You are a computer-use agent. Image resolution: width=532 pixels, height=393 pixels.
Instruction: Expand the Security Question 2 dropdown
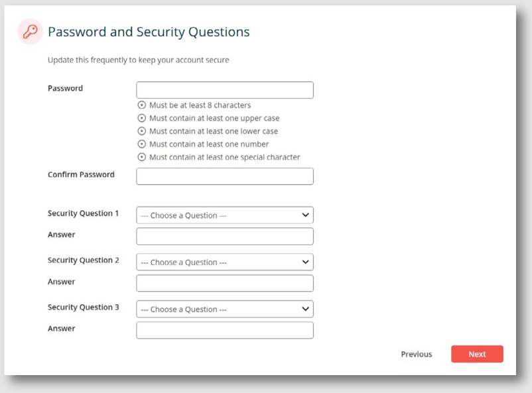pos(224,262)
